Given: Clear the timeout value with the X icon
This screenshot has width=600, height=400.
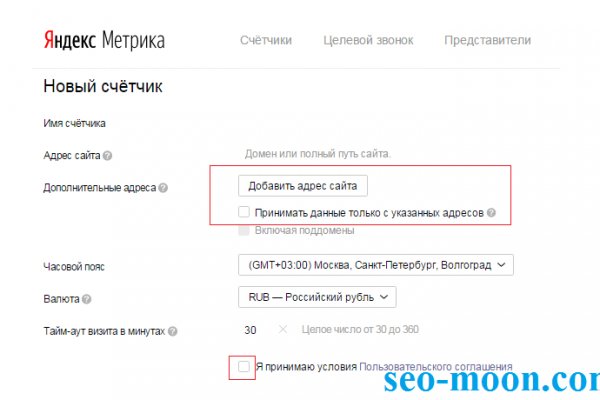Looking at the screenshot, I should point(282,329).
